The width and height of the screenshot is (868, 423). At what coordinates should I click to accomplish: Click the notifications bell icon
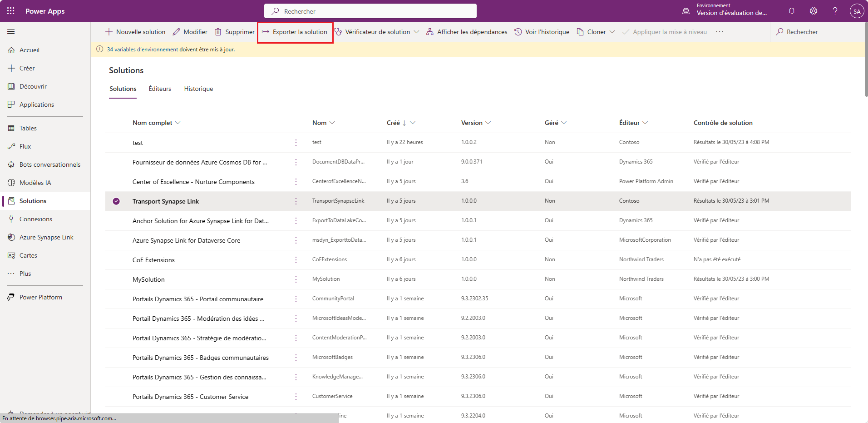point(792,11)
